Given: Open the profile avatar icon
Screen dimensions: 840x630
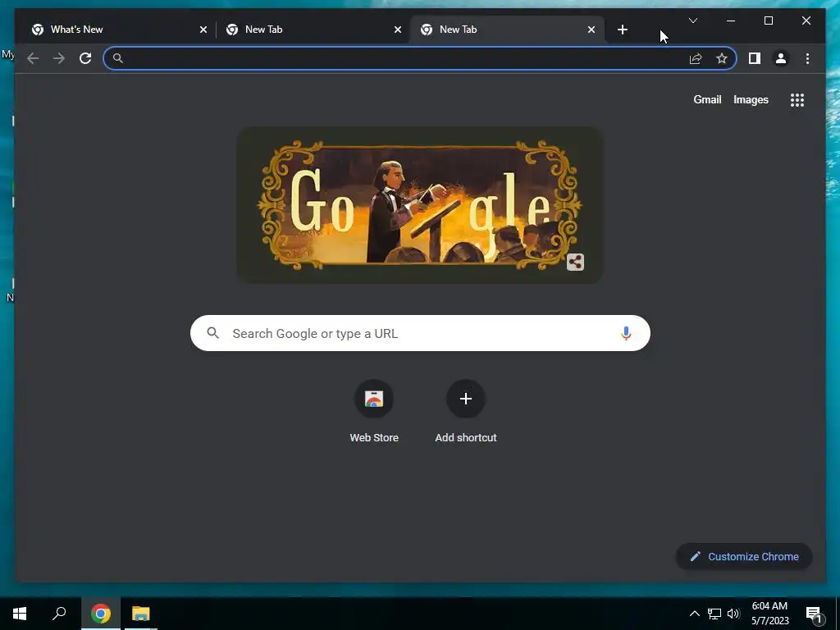Looking at the screenshot, I should (781, 58).
